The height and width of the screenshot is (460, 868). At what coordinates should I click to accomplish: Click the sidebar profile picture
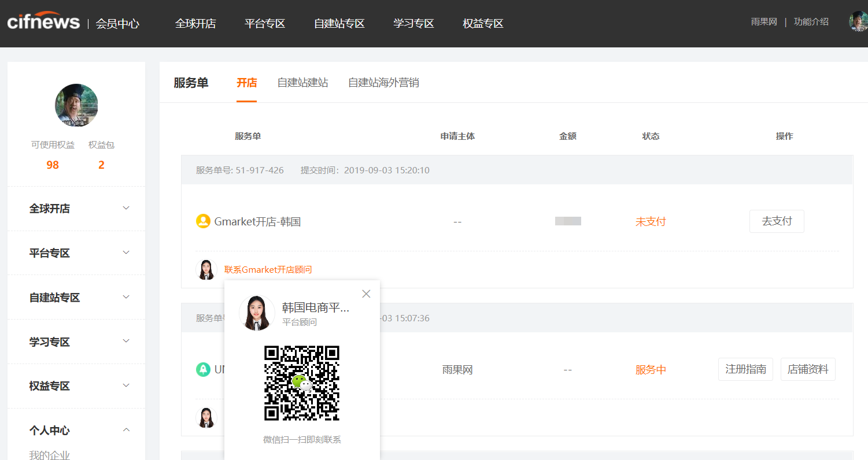pos(76,106)
